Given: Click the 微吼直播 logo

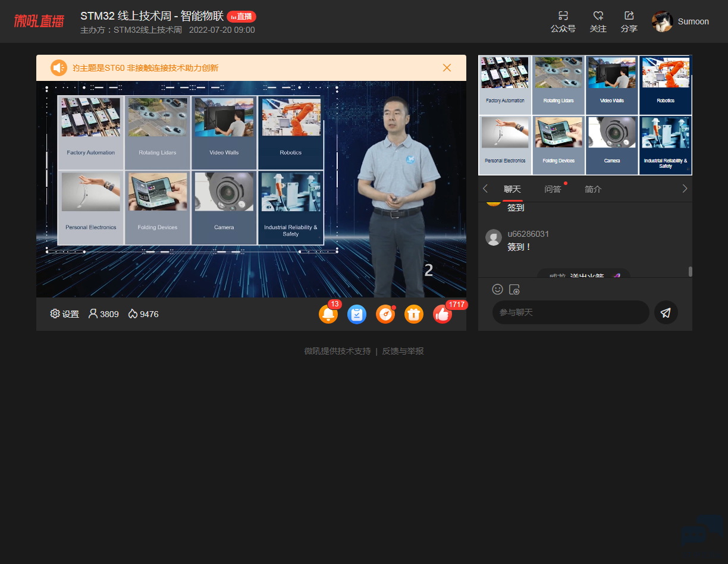Looking at the screenshot, I should (x=39, y=21).
